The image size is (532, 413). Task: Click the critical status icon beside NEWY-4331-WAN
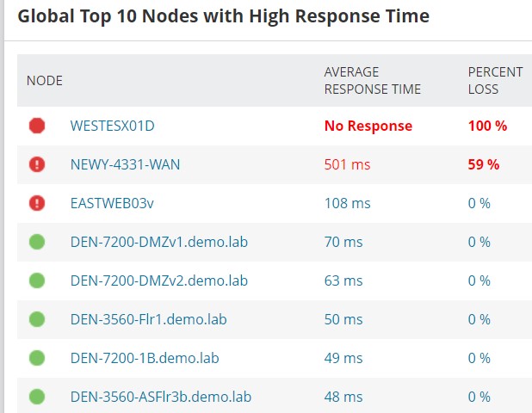point(37,164)
